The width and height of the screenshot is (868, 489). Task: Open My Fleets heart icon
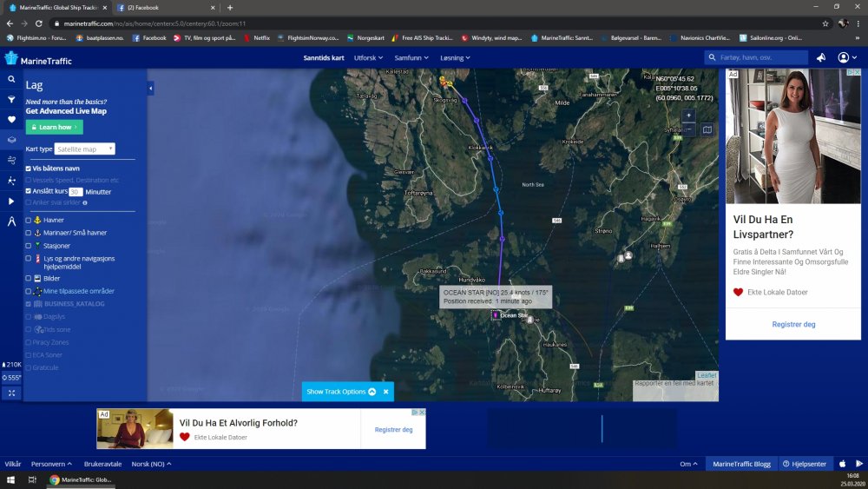[11, 120]
